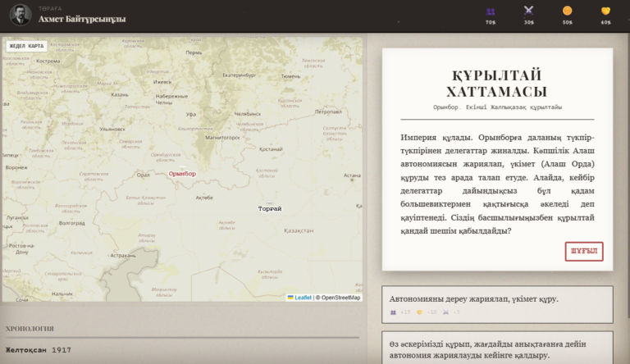Click the purple people icon showing 70%
Image resolution: width=630 pixels, height=364 pixels.
tap(491, 11)
